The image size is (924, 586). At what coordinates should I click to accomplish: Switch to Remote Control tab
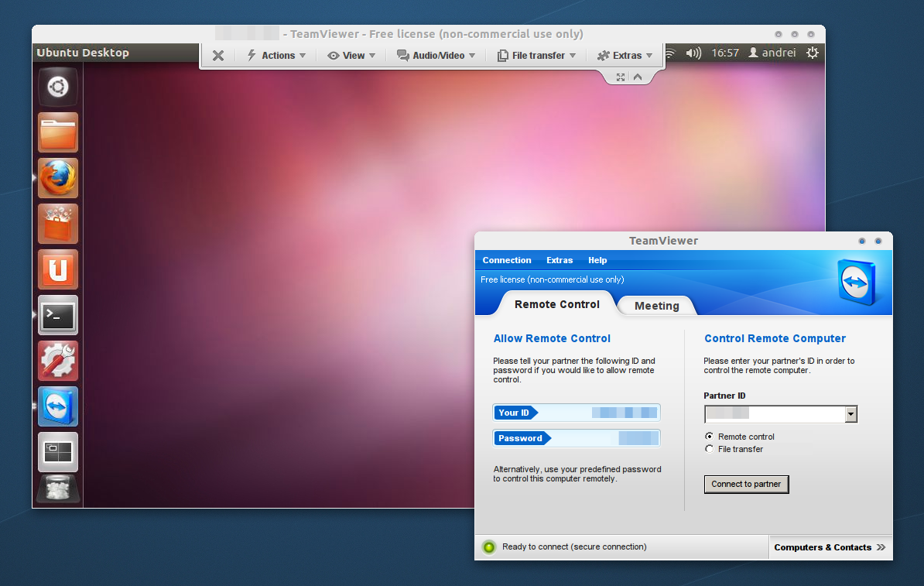pyautogui.click(x=557, y=304)
